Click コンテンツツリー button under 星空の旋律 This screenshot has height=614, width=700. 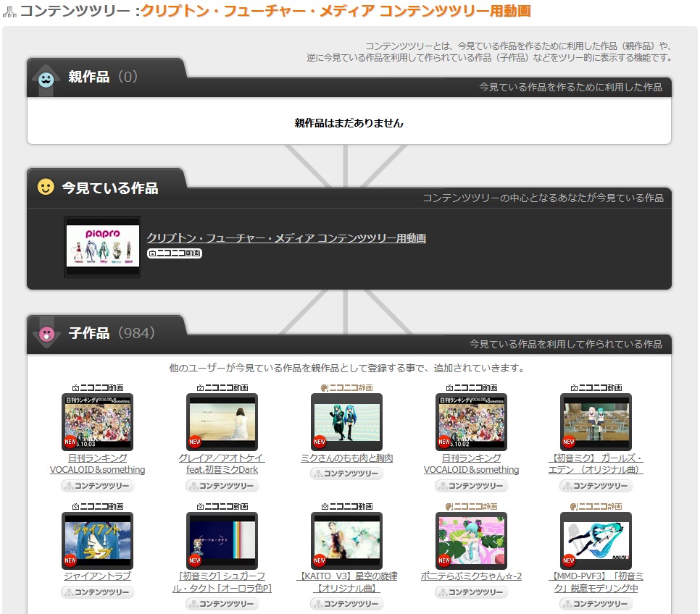point(346,604)
